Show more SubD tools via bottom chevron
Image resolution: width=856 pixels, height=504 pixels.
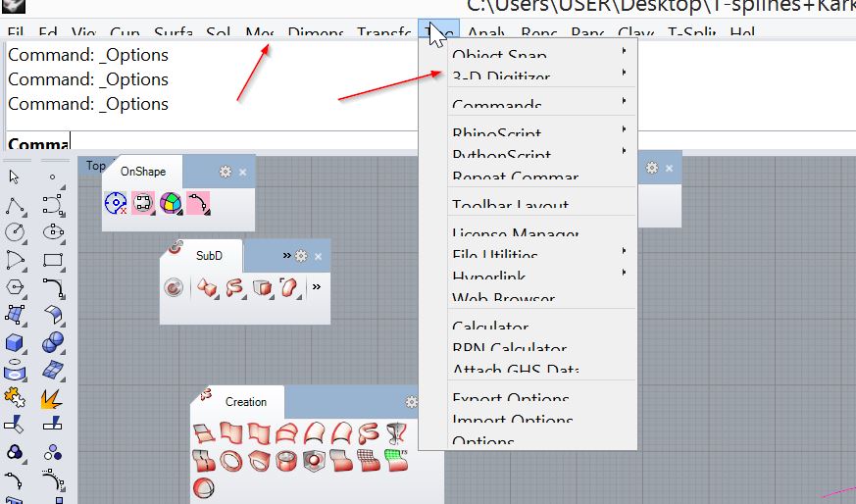click(317, 287)
